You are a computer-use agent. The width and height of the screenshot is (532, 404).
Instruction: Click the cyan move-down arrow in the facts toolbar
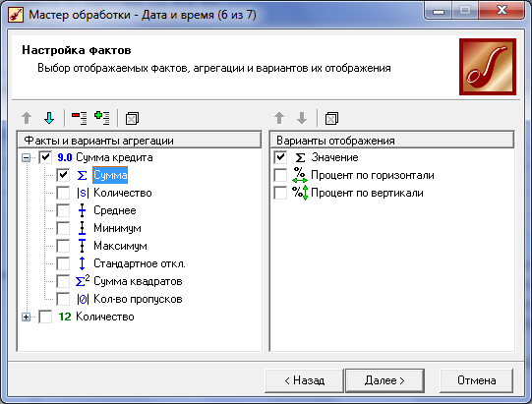click(49, 118)
